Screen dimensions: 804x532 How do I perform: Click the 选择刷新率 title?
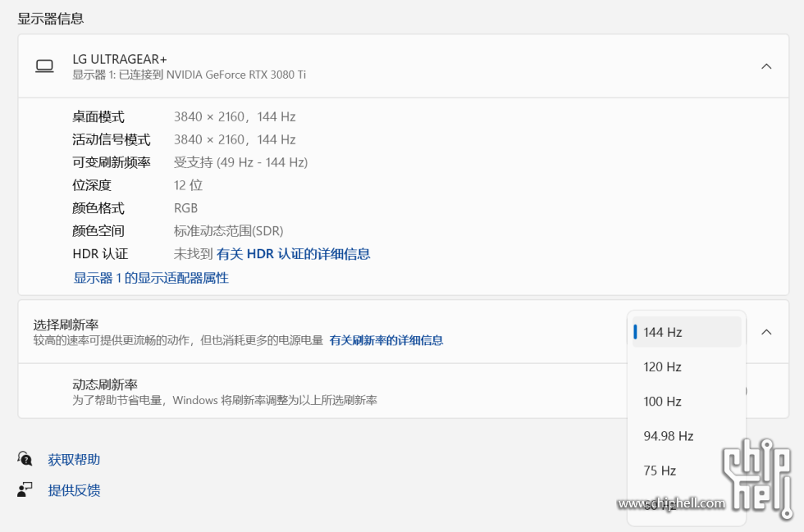tap(66, 325)
